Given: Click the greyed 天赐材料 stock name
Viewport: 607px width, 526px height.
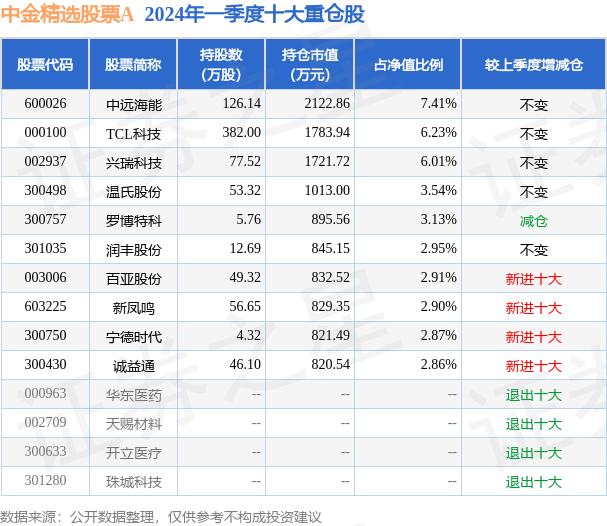Looking at the screenshot, I should (134, 424).
